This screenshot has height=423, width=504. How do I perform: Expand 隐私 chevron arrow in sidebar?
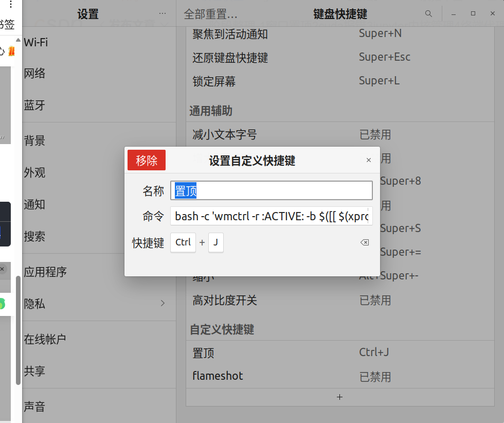point(163,303)
